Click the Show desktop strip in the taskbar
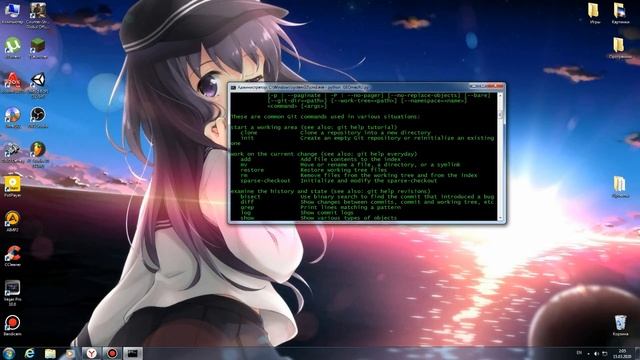This screenshot has height=360, width=640. coord(637,353)
